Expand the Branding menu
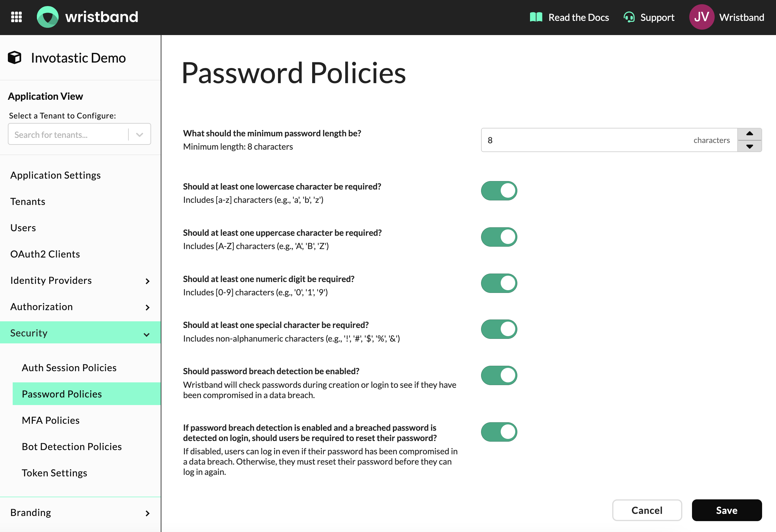776x532 pixels. tap(147, 513)
